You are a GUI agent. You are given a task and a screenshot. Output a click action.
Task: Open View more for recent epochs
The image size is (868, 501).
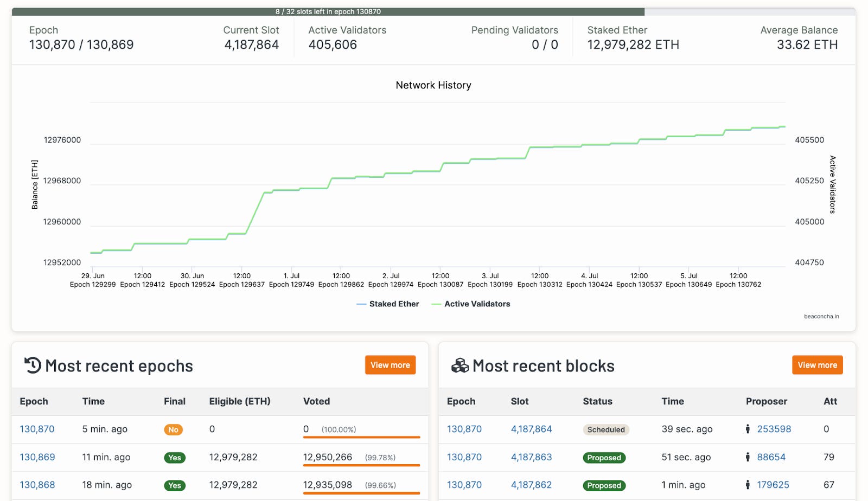tap(390, 365)
